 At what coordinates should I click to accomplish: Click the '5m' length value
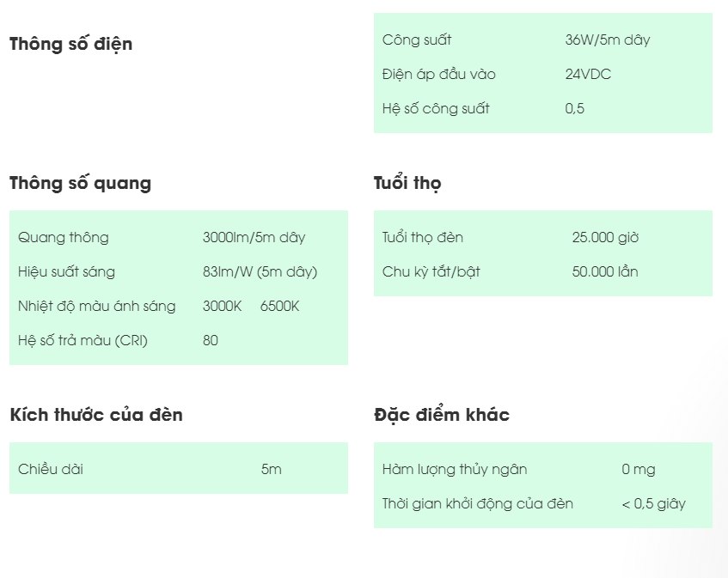tap(271, 469)
